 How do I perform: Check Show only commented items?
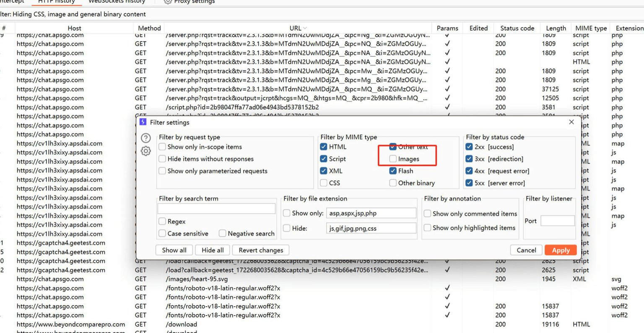pyautogui.click(x=427, y=214)
